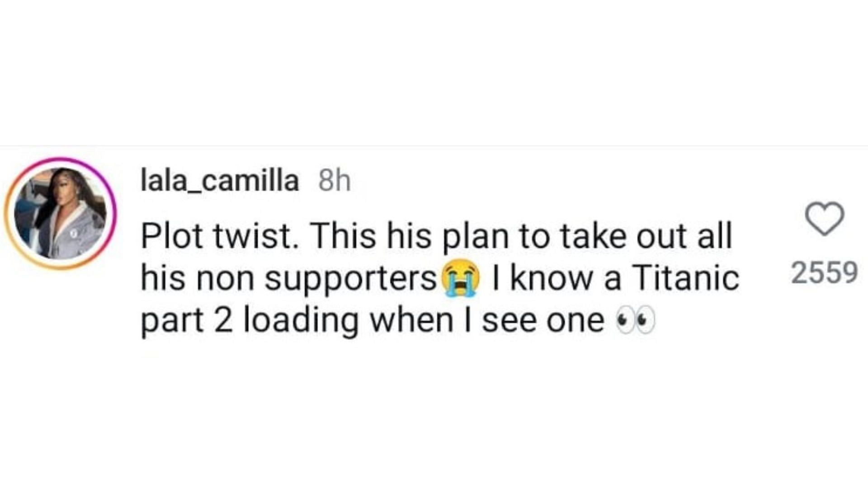Screen dimensions: 868x488
Task: Open the lala_camilla username link
Action: coord(220,181)
